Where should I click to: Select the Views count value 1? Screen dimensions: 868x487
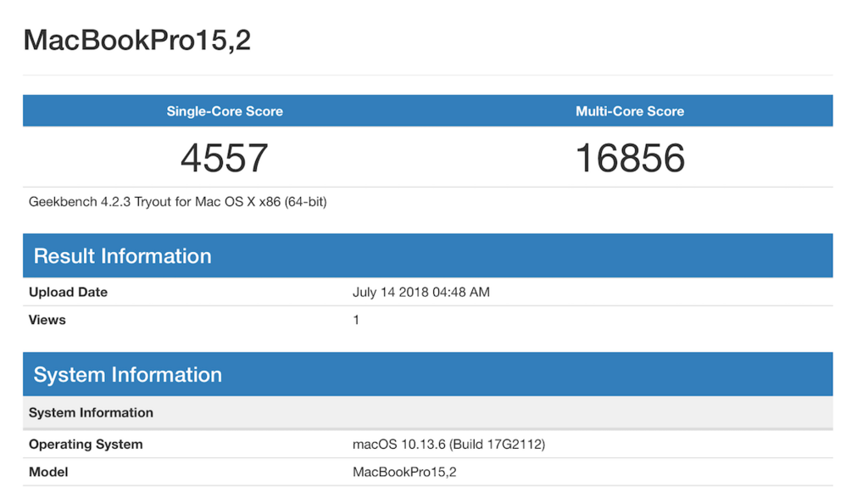pos(356,320)
